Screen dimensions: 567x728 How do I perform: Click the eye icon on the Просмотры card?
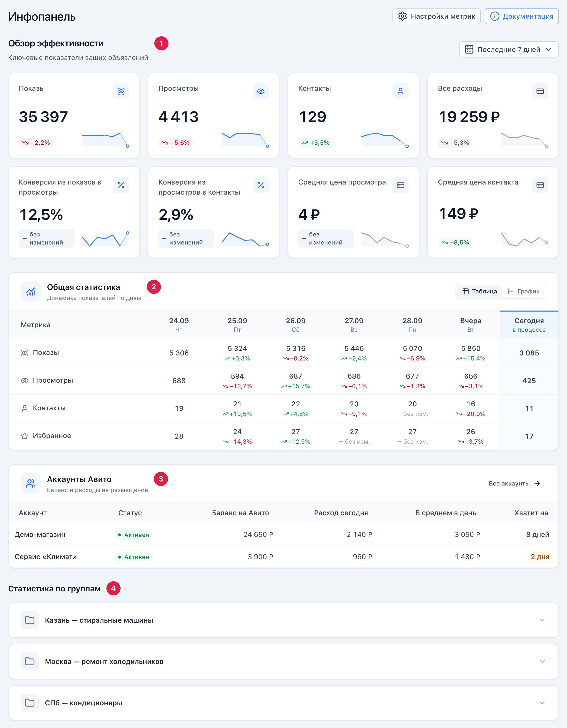coord(261,91)
